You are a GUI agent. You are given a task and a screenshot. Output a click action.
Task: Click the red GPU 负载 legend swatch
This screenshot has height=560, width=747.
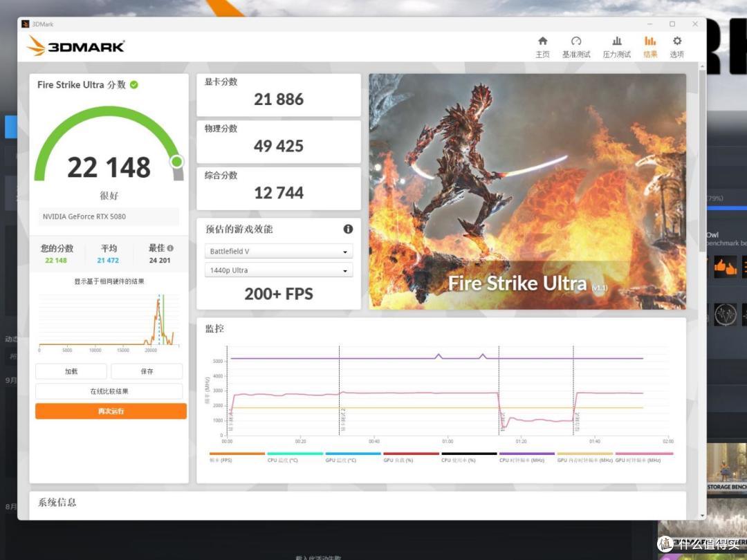click(x=411, y=454)
